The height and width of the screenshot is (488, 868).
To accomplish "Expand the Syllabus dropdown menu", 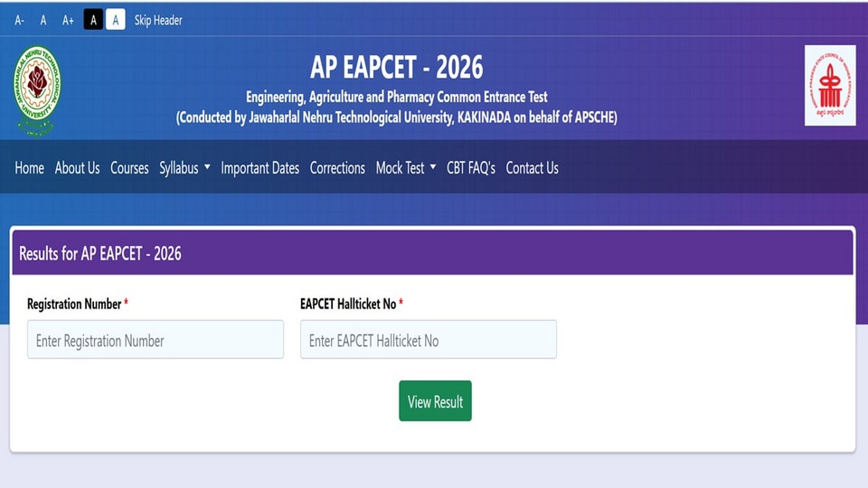I will click(184, 168).
